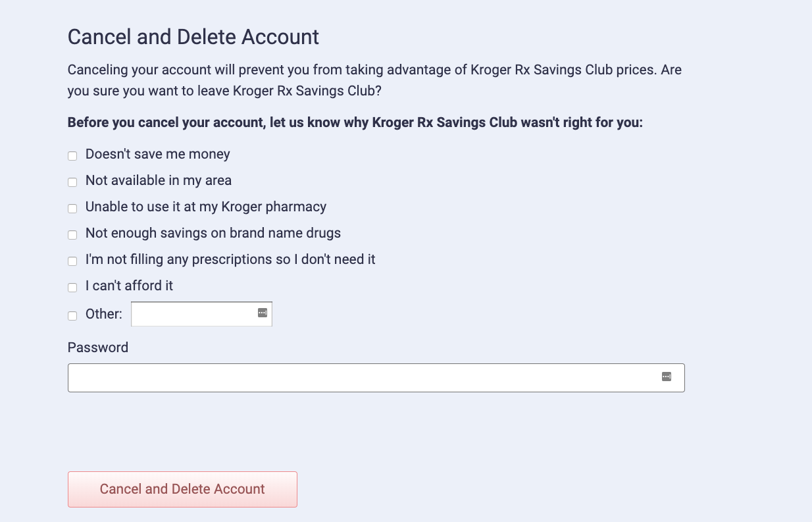Click the red delete account button
Screen dimensions: 812x522
point(182,489)
